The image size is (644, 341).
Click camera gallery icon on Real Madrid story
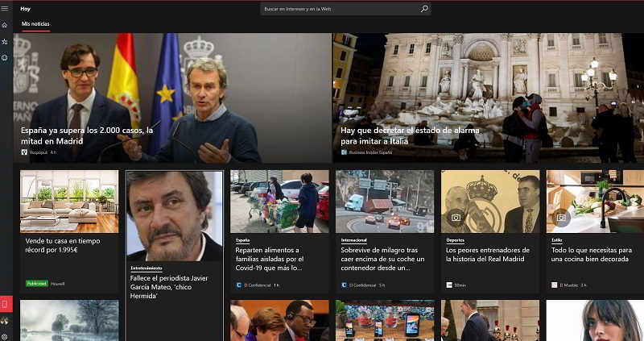click(x=456, y=218)
